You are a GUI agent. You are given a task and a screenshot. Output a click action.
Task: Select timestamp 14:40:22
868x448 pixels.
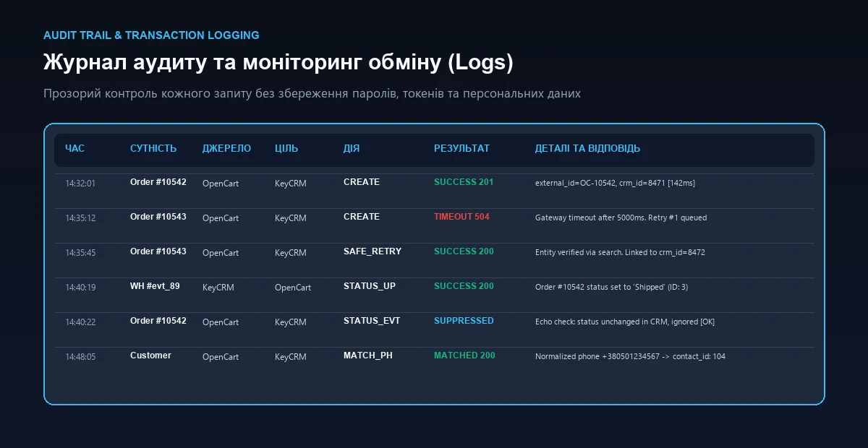pos(80,322)
